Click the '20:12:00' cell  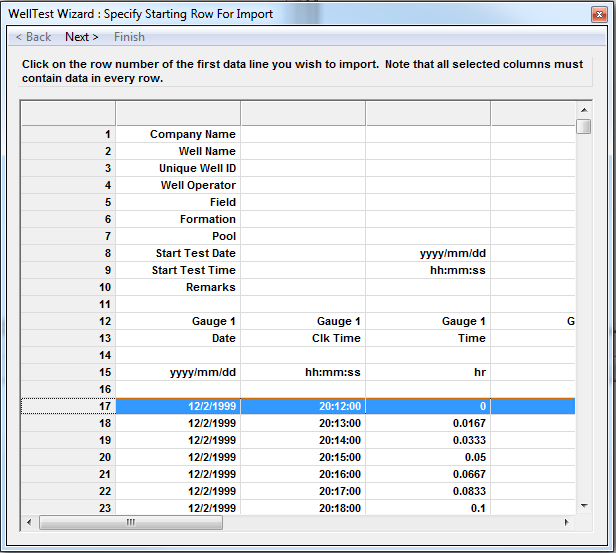[303, 406]
